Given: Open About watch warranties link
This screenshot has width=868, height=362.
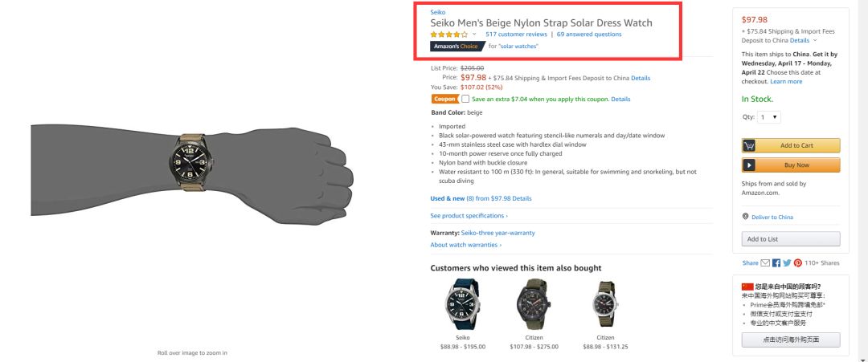Looking at the screenshot, I should [465, 245].
